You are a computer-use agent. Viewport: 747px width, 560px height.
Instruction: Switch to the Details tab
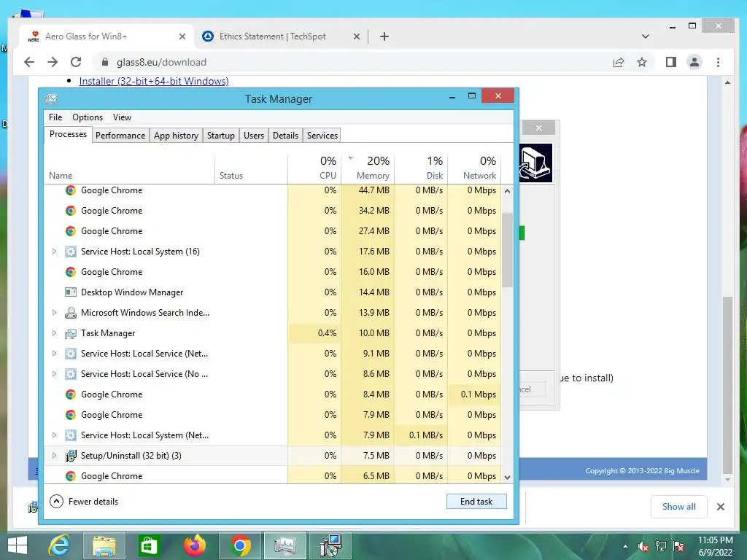click(285, 135)
